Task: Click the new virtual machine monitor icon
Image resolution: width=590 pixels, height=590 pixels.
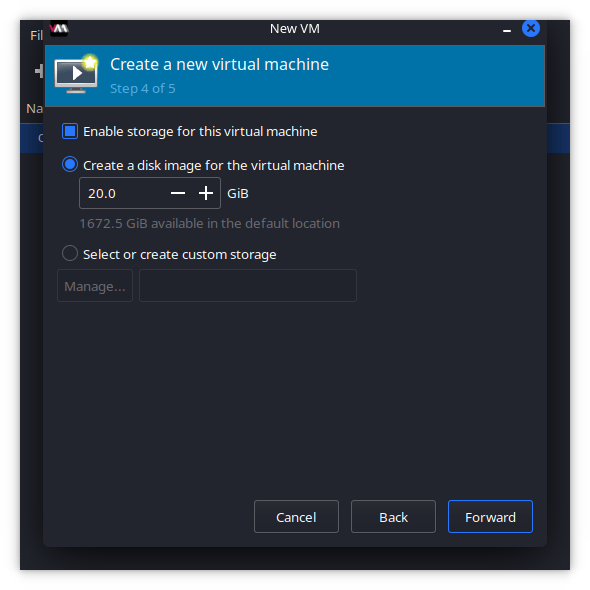Action: [x=76, y=74]
